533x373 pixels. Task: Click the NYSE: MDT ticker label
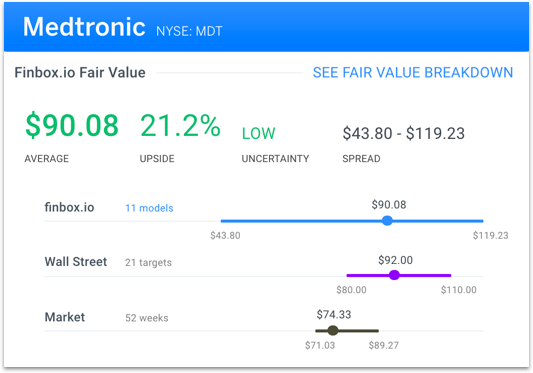pyautogui.click(x=189, y=31)
